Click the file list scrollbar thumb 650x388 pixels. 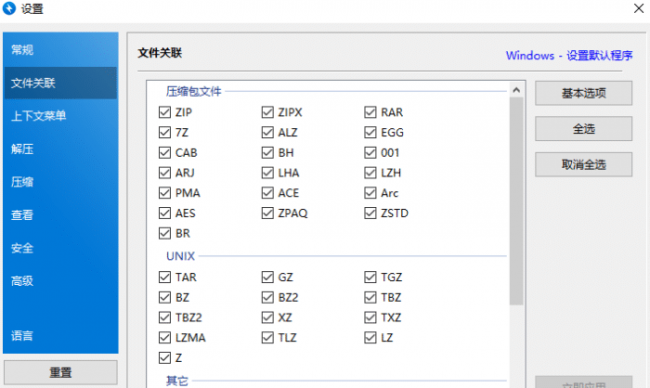click(516, 201)
